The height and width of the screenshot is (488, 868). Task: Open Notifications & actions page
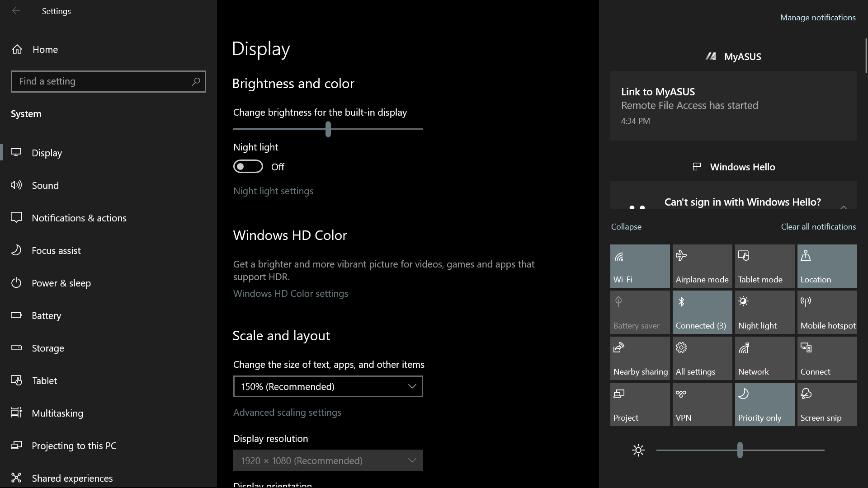click(108, 218)
